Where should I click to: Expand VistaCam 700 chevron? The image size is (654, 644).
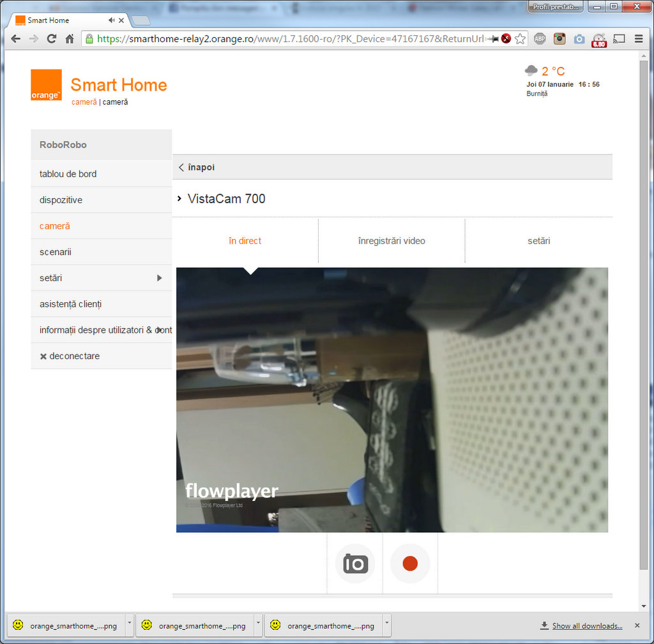179,199
